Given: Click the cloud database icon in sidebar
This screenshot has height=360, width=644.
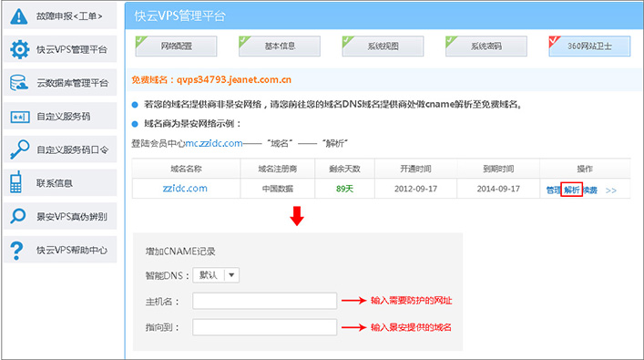Looking at the screenshot, I should coord(19,83).
